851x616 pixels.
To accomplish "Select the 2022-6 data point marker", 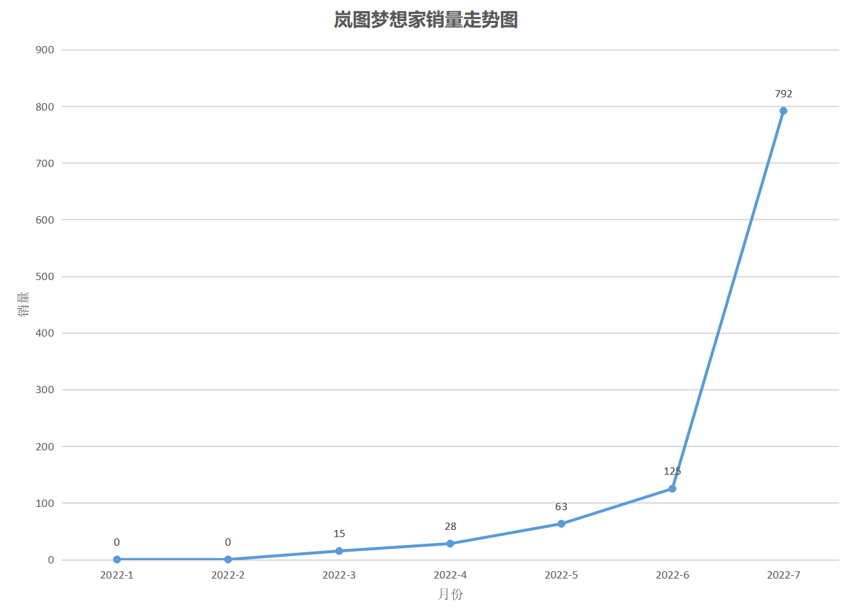I will point(672,488).
